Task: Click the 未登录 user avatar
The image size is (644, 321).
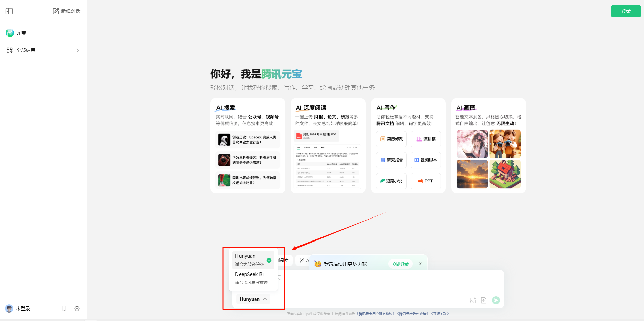Action: (9, 308)
